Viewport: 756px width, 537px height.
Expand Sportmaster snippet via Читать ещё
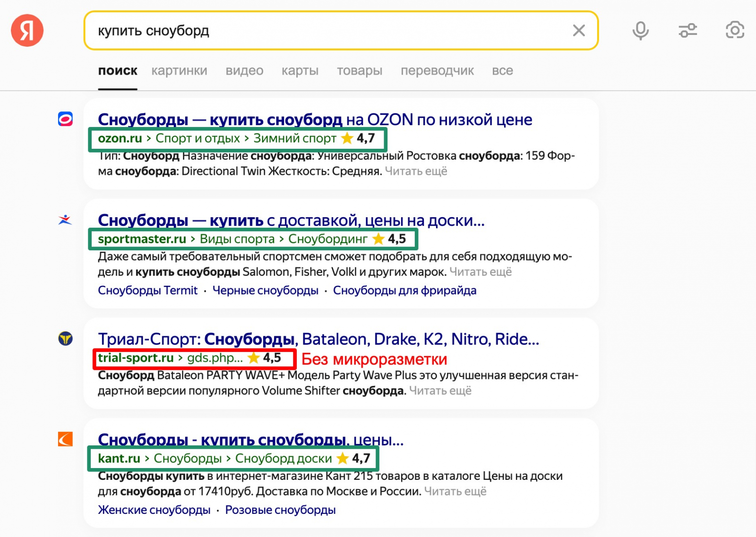click(x=481, y=272)
